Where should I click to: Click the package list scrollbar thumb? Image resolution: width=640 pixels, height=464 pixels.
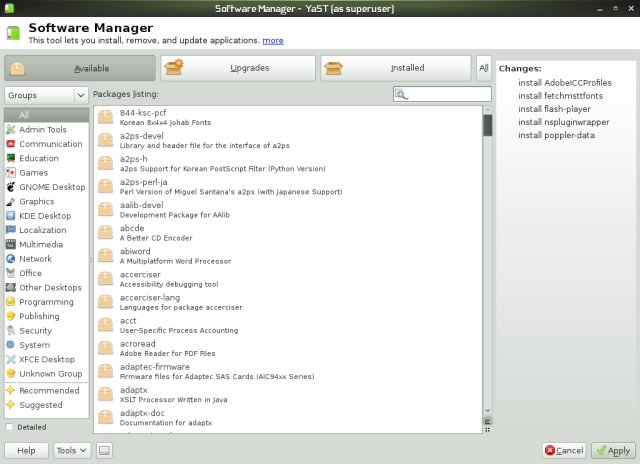coord(487,125)
